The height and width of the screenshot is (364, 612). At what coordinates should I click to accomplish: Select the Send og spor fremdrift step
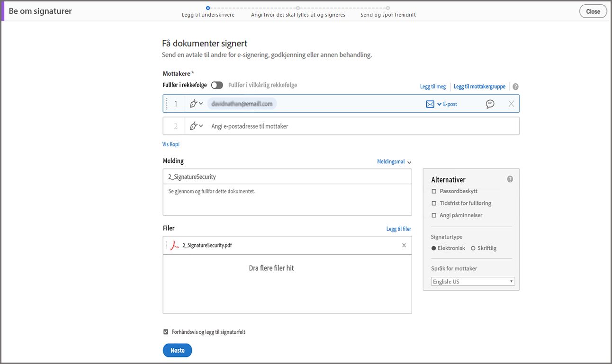pyautogui.click(x=387, y=15)
